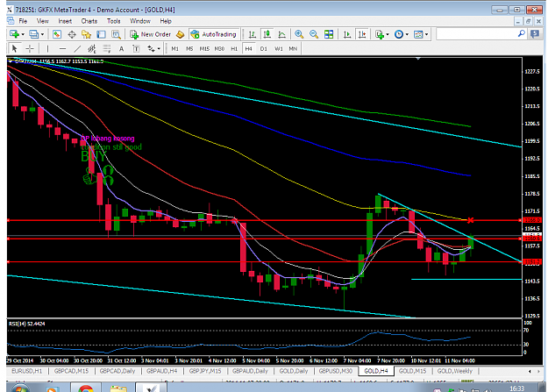Zoom out of the chart
Screen dimensions: 548x392
314,34
